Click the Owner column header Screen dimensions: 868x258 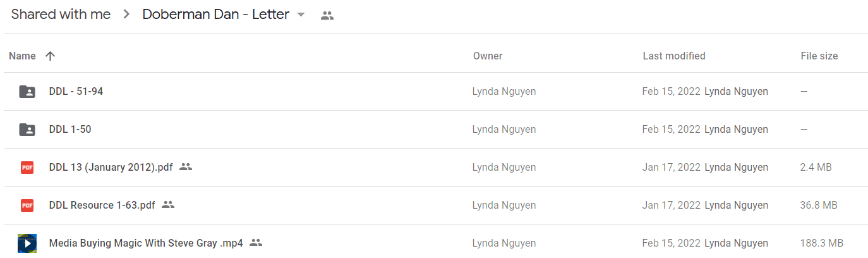pyautogui.click(x=488, y=56)
